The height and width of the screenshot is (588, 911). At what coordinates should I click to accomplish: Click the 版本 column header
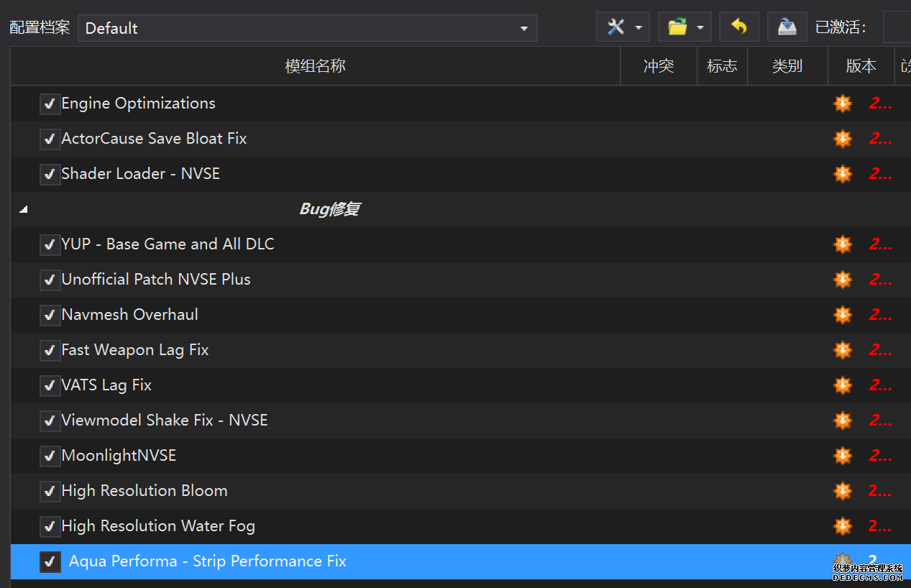(x=861, y=66)
